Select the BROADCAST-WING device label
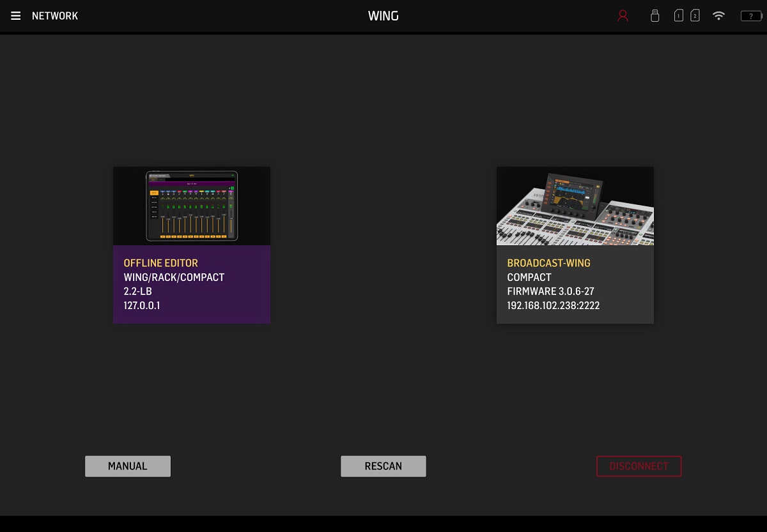Image resolution: width=767 pixels, height=532 pixels. pyautogui.click(x=548, y=263)
